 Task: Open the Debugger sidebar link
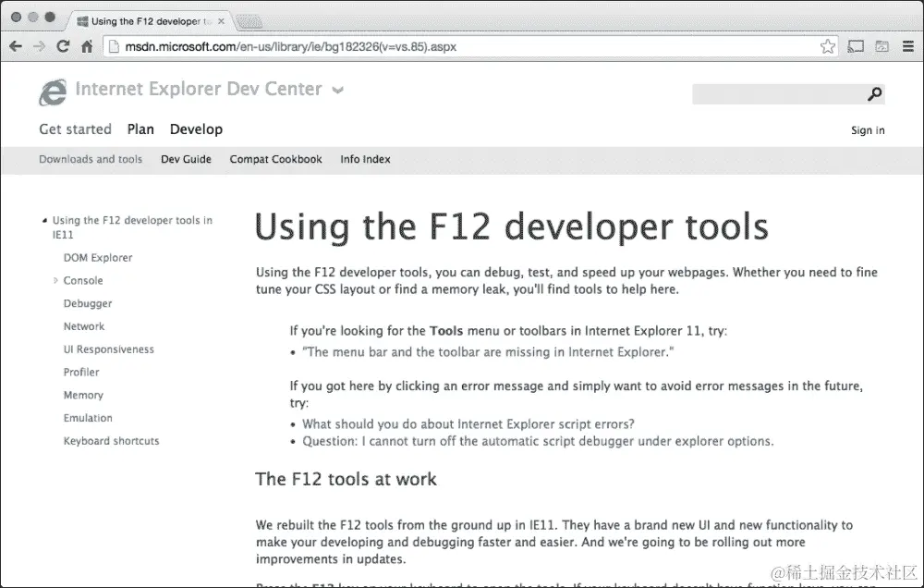tap(88, 304)
